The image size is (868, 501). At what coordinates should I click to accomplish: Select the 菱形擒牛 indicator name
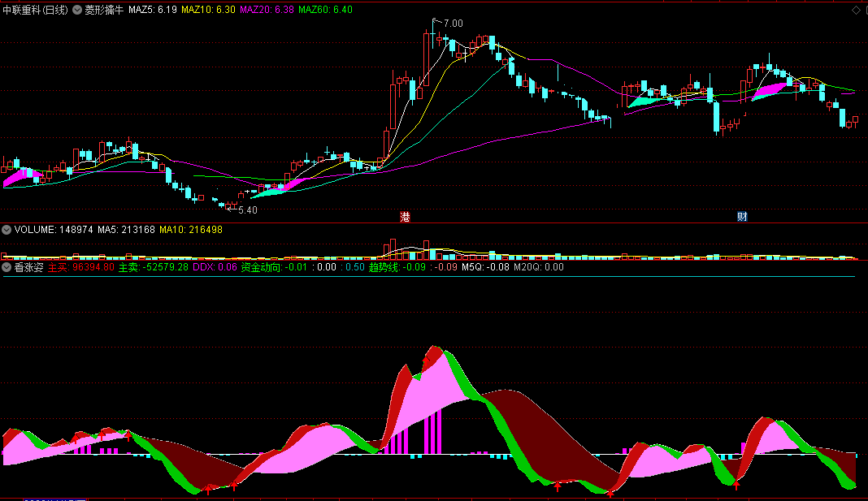pos(104,10)
